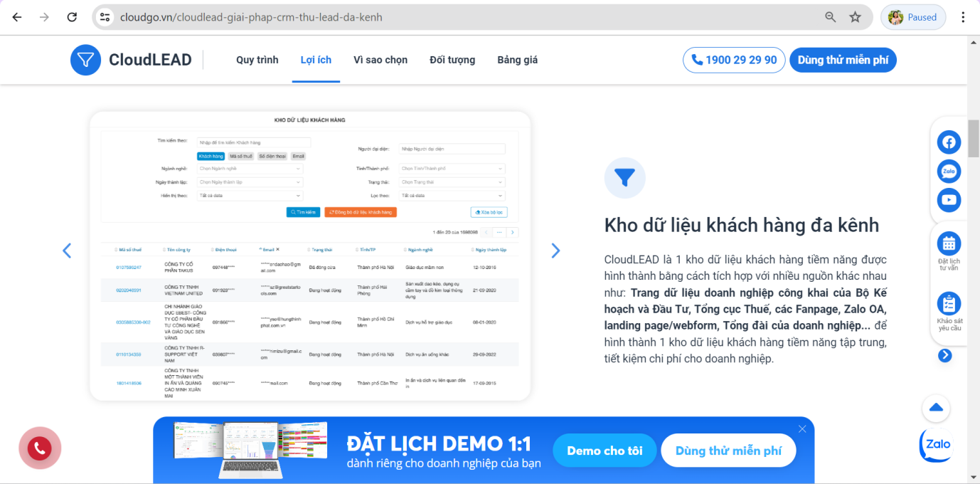Open the YouTube sidebar icon
The image size is (980, 484).
(949, 200)
